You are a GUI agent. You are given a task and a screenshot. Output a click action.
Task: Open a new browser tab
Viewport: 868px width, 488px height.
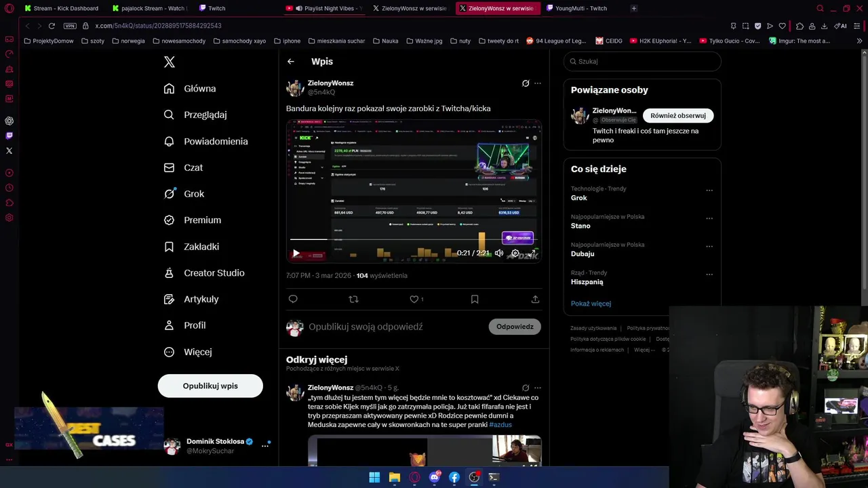tap(634, 8)
